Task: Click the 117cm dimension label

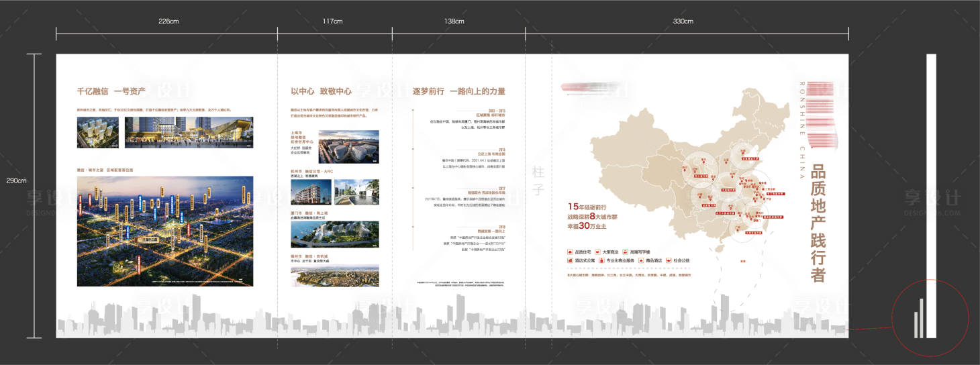Action: pos(332,21)
